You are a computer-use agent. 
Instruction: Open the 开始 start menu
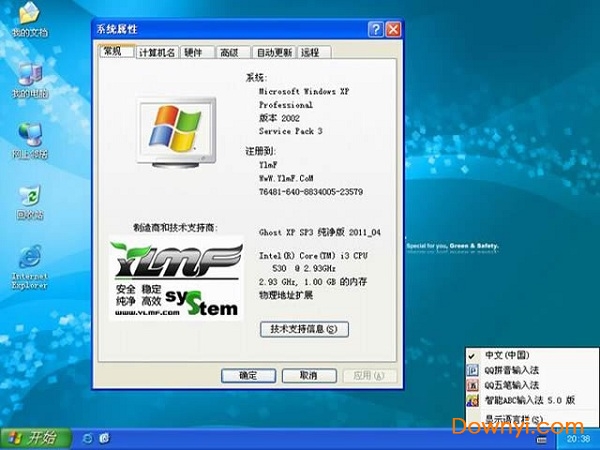click(x=36, y=438)
